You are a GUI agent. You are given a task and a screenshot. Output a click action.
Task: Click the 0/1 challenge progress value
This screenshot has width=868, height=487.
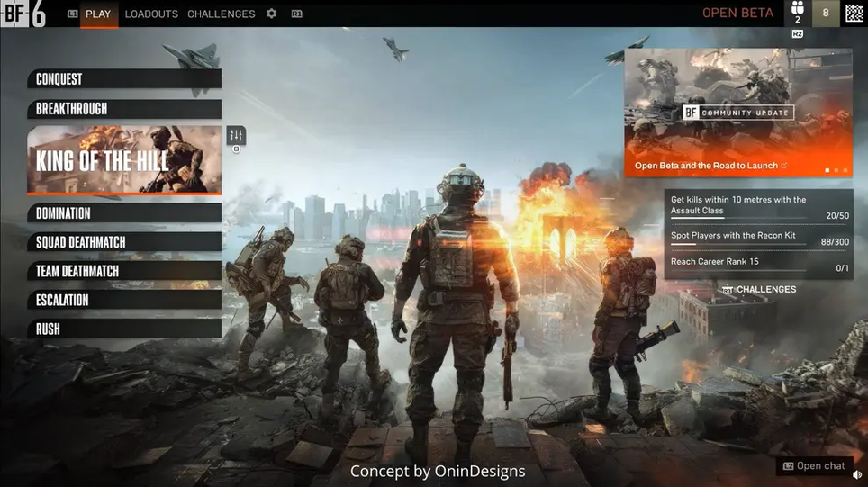click(x=842, y=268)
